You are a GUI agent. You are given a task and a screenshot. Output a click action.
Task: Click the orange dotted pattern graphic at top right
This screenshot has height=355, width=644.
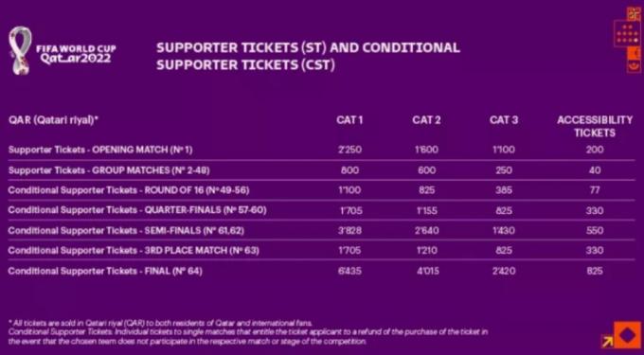tap(627, 34)
